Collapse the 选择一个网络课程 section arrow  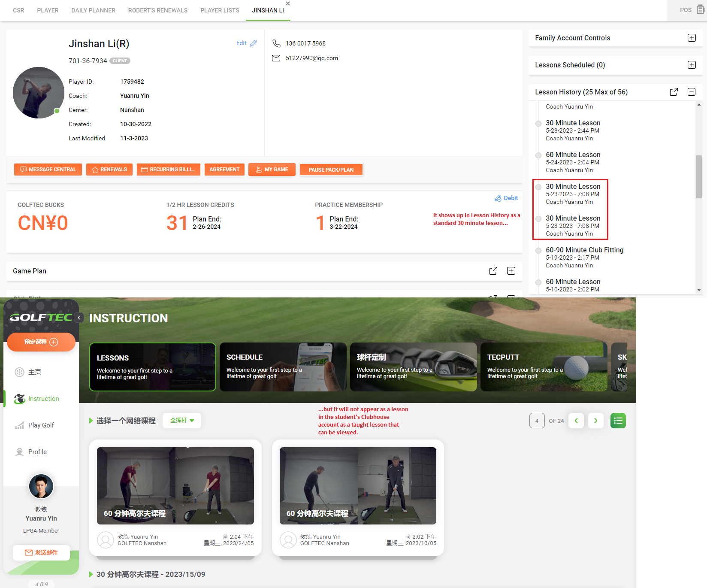point(91,421)
